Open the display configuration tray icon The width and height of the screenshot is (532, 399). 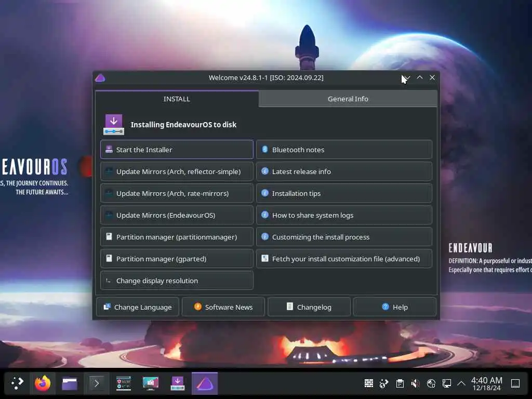point(446,383)
